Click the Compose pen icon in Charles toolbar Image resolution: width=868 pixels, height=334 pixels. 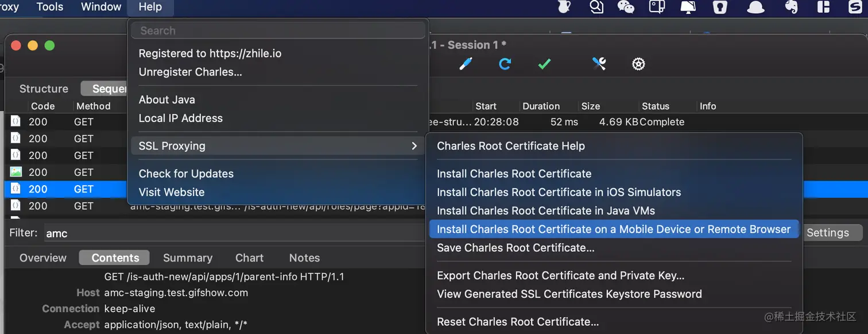[x=466, y=64]
